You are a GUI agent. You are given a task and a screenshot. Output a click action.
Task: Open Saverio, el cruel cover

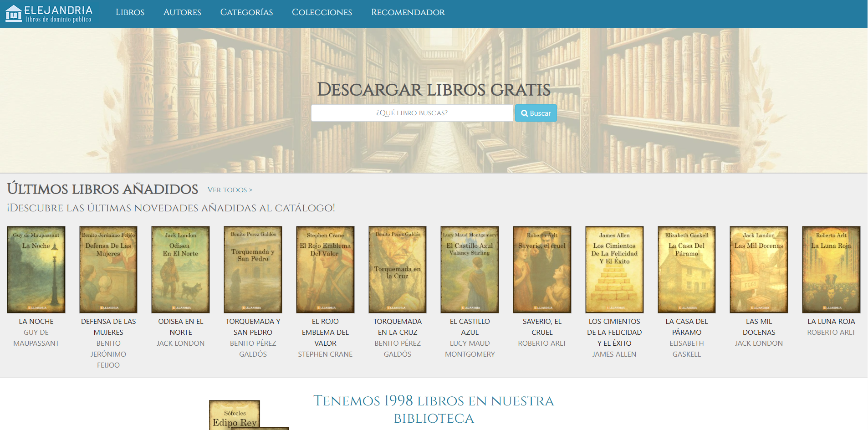tap(542, 270)
